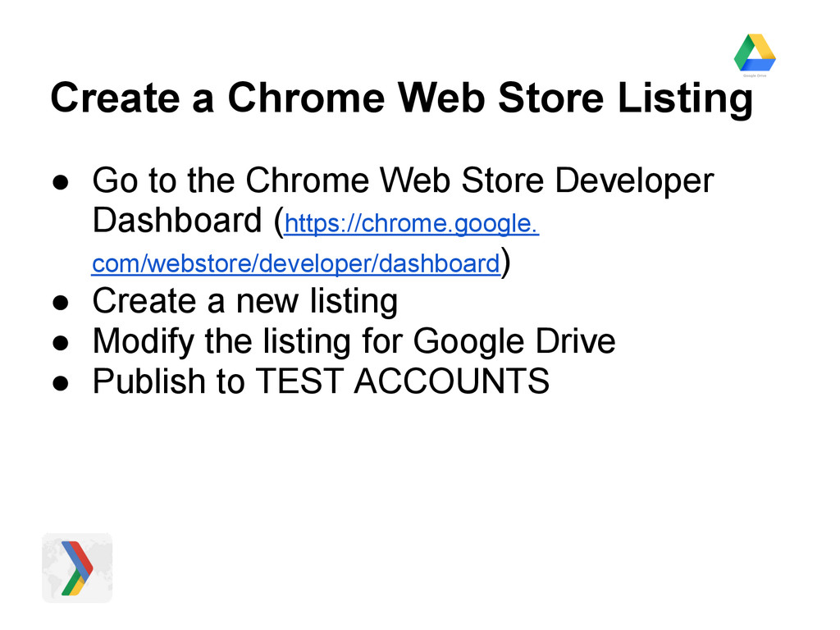Click the slide title 'Create a Chrome Web Store Listing'
Viewport: 840px width, 630px height.
click(400, 98)
